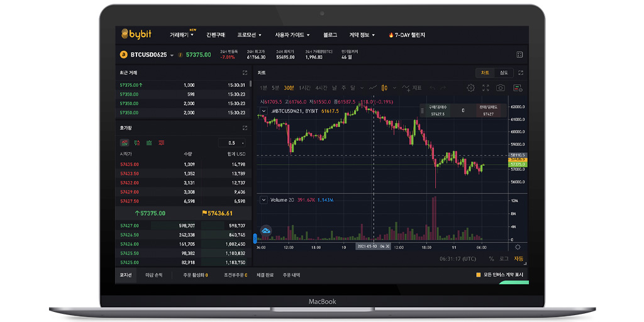Select the buy/sell split order book icon
This screenshot has height=322, width=644.
pyautogui.click(x=136, y=143)
